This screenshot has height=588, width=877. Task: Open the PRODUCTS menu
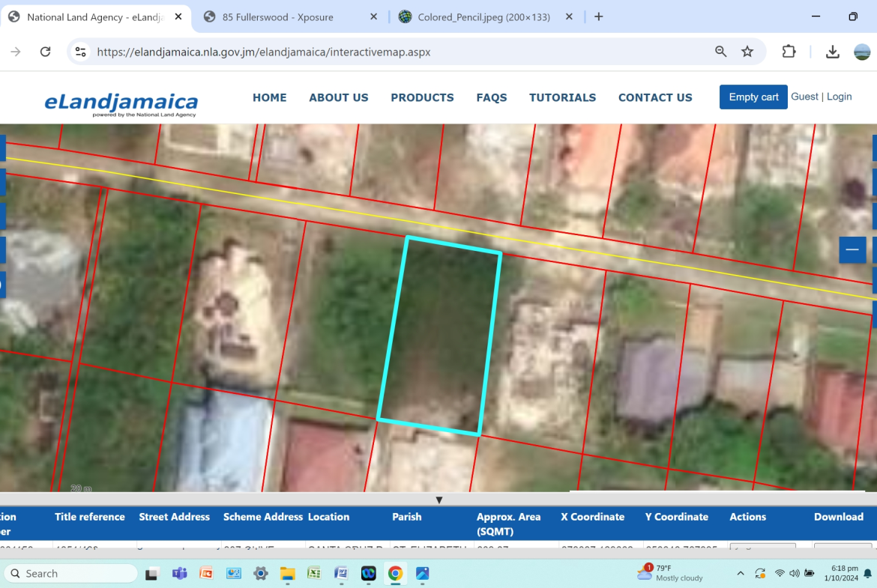tap(422, 97)
